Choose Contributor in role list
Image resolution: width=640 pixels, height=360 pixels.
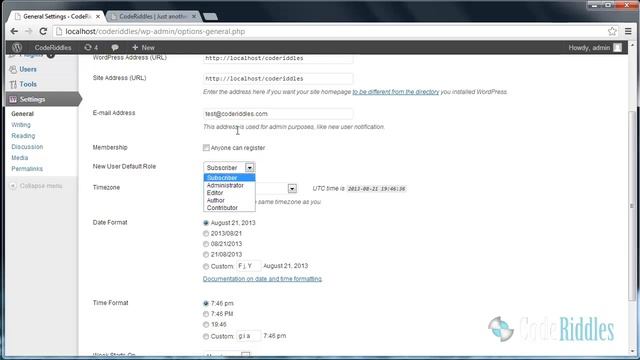[x=229, y=208]
